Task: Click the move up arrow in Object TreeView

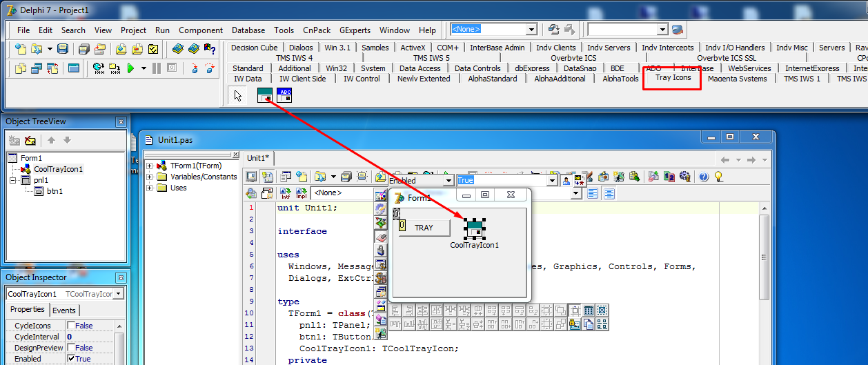Action: (x=51, y=141)
